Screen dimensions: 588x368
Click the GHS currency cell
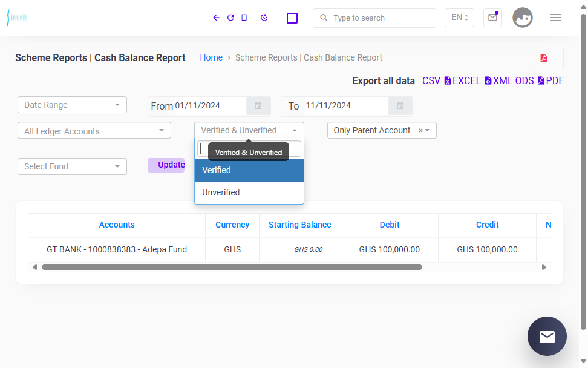(x=232, y=249)
